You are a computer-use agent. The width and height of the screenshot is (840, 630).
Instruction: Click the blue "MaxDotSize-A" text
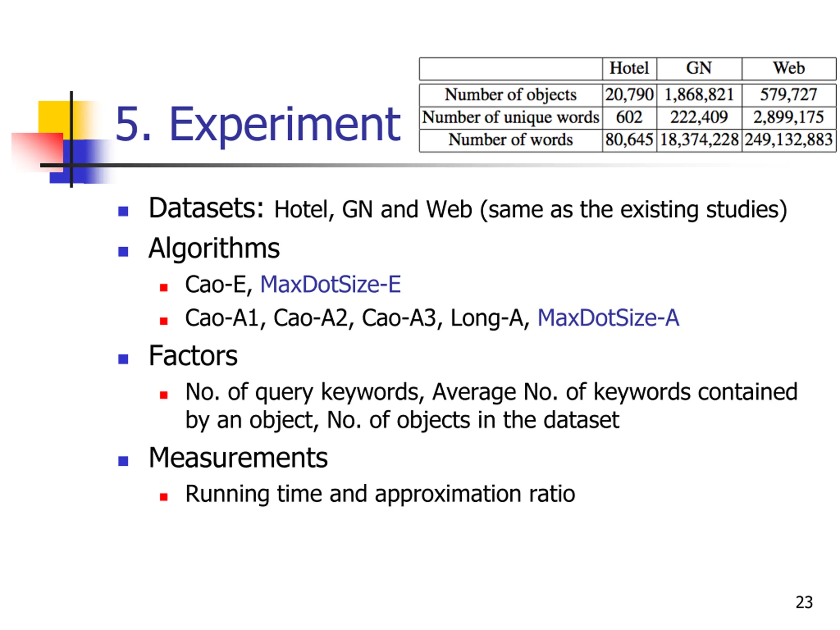pos(608,318)
